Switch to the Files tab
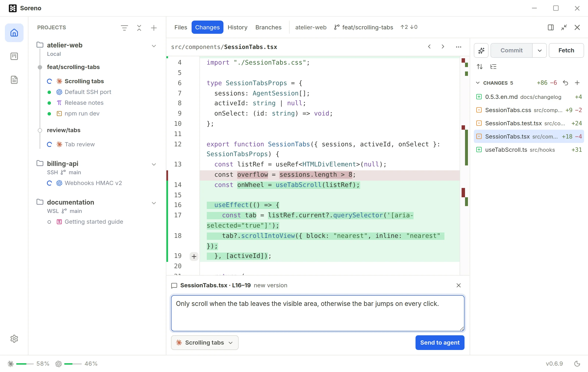Image resolution: width=588 pixels, height=372 pixels. click(181, 27)
